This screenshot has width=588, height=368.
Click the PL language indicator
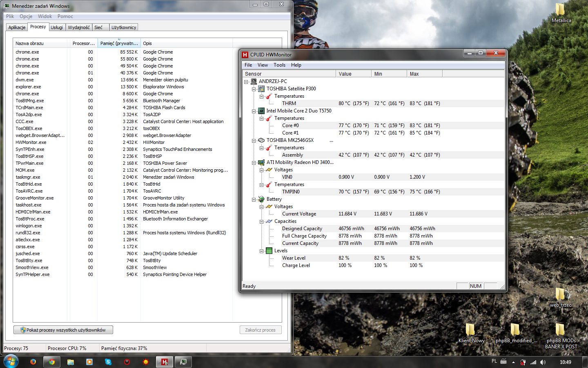pyautogui.click(x=494, y=361)
